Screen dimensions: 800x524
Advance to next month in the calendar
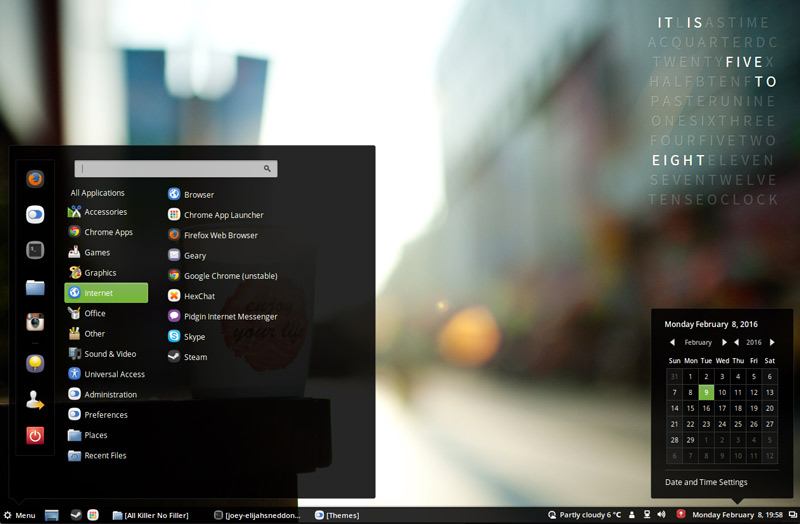pos(724,342)
